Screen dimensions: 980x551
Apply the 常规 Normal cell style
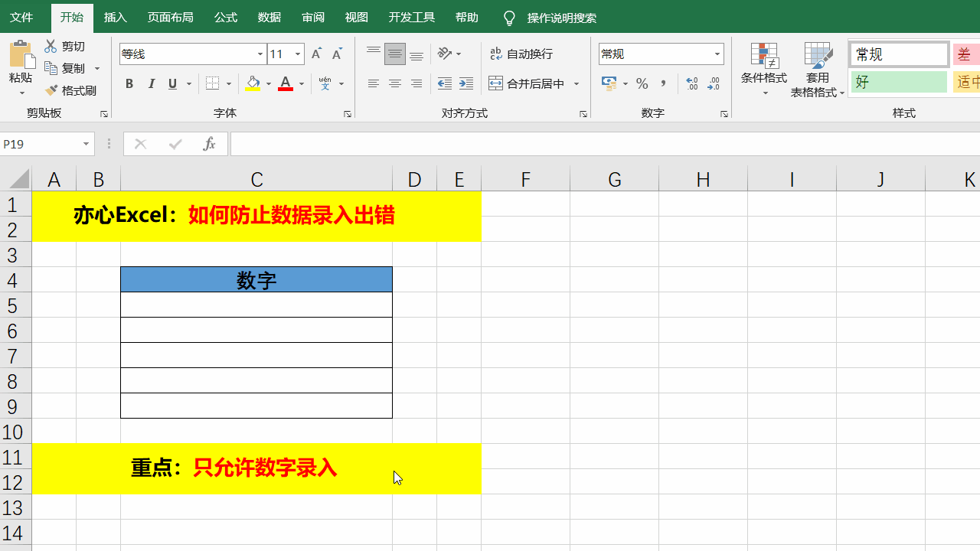(x=899, y=54)
